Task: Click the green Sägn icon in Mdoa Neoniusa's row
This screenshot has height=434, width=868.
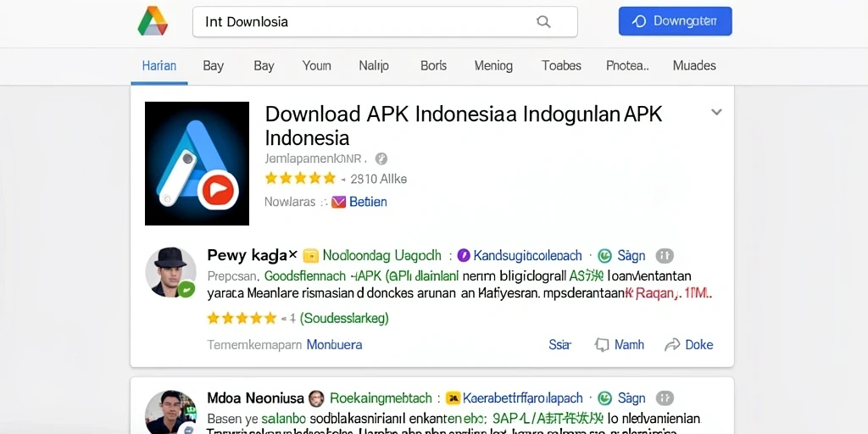Action: [605, 398]
